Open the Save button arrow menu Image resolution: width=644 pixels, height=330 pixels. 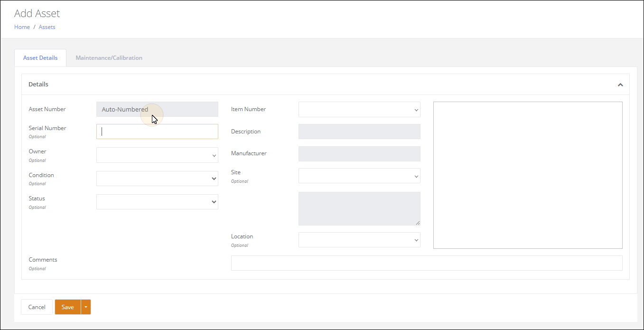tap(86, 307)
